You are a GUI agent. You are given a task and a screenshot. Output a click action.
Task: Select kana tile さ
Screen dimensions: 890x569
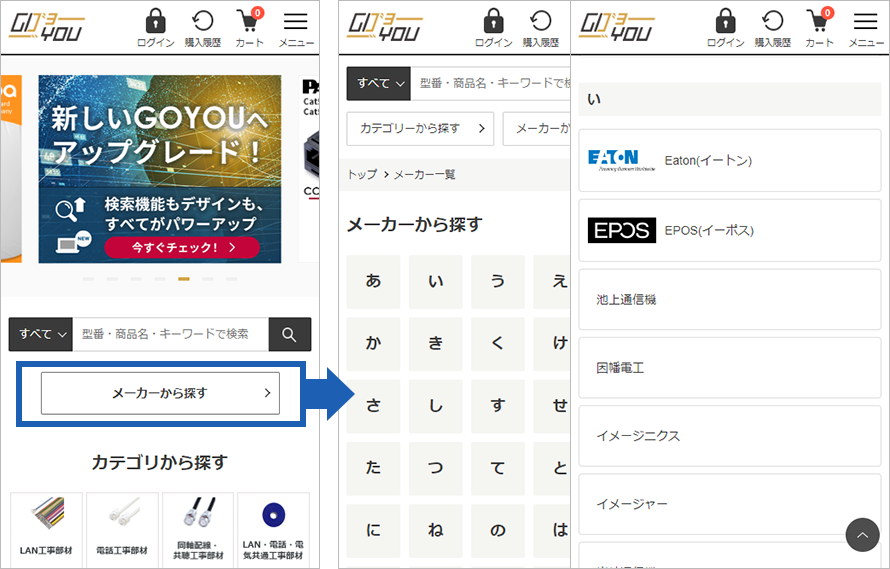373,406
